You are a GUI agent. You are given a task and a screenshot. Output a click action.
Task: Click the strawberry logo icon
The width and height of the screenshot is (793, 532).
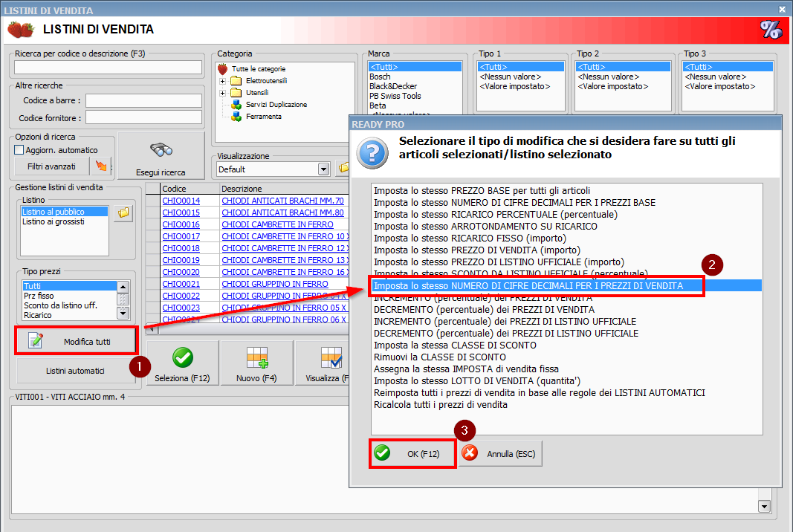21,29
